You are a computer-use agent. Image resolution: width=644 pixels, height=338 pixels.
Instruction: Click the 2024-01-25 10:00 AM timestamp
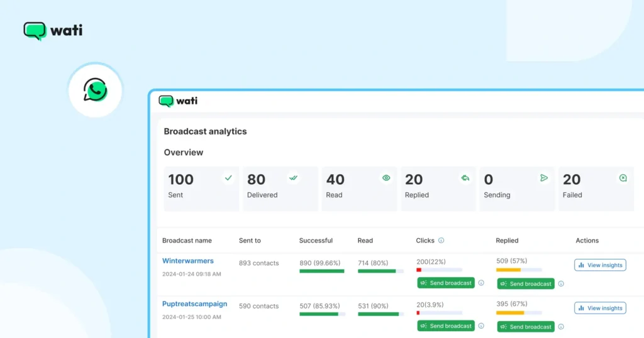191,317
